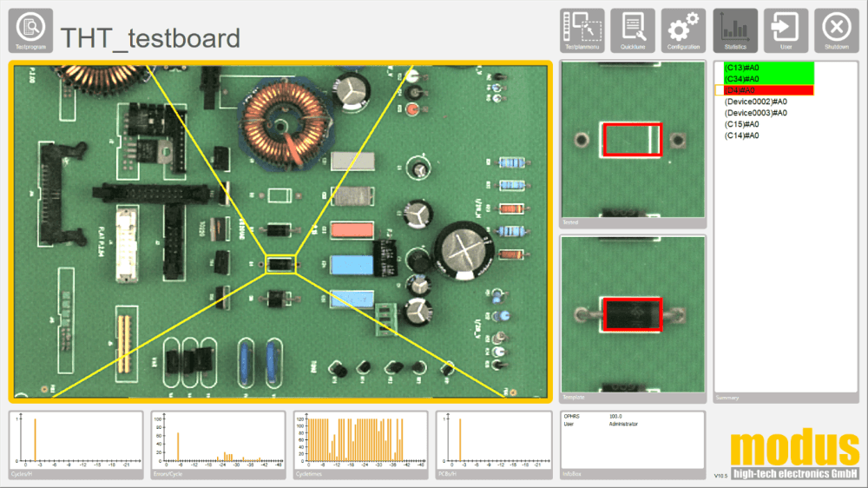Screen dimensions: 868x488
Task: Open the Testprogram button
Action: (x=30, y=30)
